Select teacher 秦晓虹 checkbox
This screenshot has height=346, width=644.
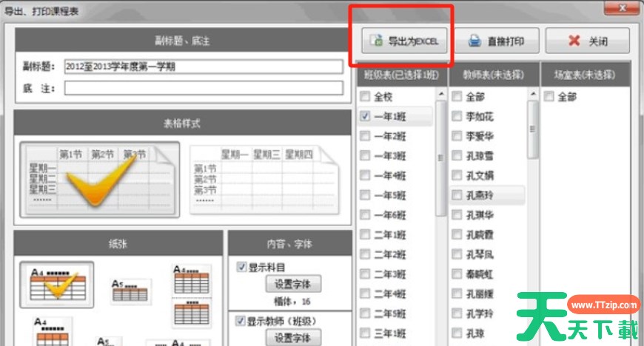click(x=457, y=274)
